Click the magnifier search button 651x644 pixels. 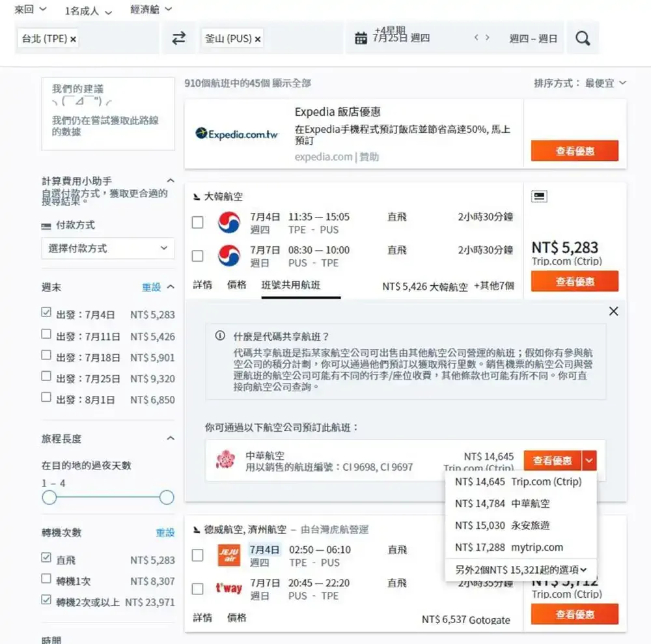[x=583, y=38]
